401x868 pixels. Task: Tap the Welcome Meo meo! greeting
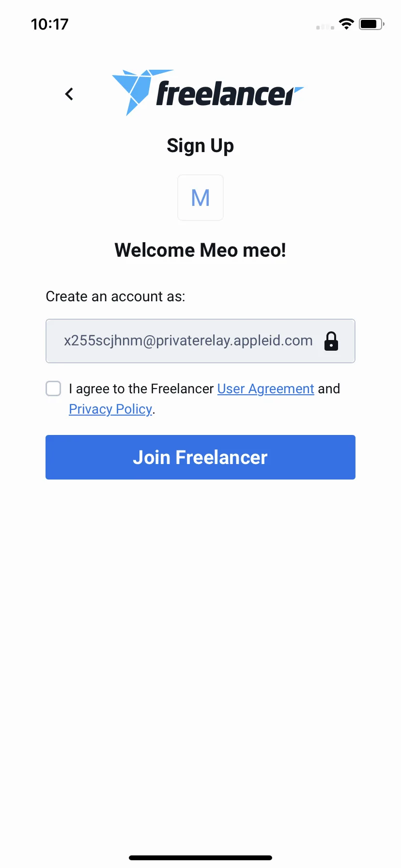pyautogui.click(x=200, y=250)
